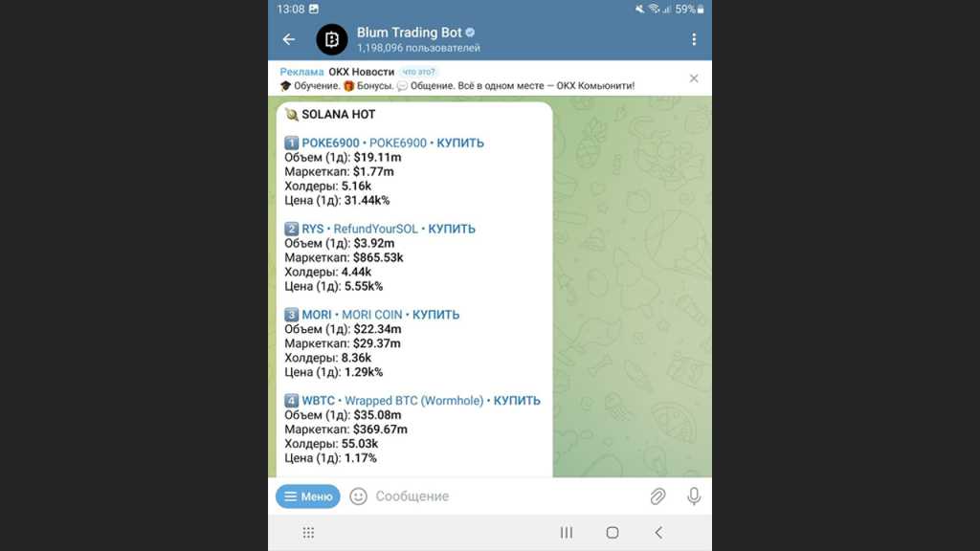Screen dimensions: 980x551
Task: Open the bot Меню button
Action: pos(308,496)
